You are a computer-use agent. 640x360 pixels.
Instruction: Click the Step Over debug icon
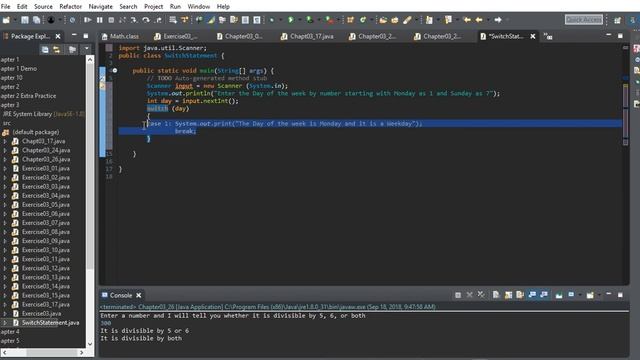[x=146, y=20]
